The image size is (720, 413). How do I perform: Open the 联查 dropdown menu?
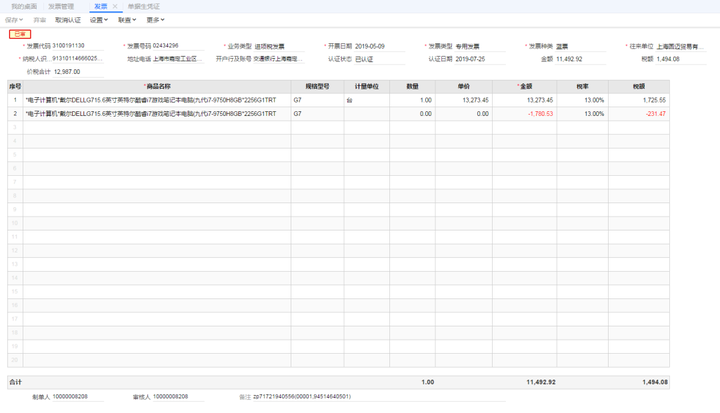coord(127,20)
